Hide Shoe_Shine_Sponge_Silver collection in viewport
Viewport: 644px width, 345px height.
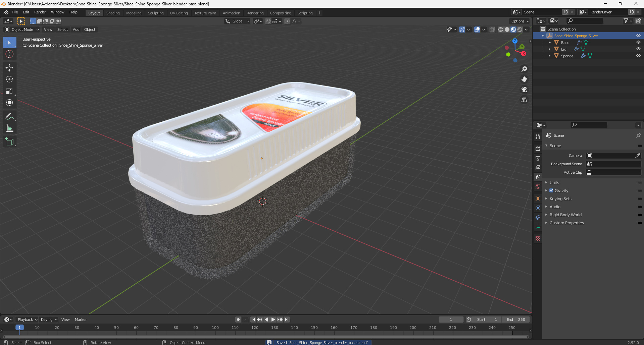(638, 36)
